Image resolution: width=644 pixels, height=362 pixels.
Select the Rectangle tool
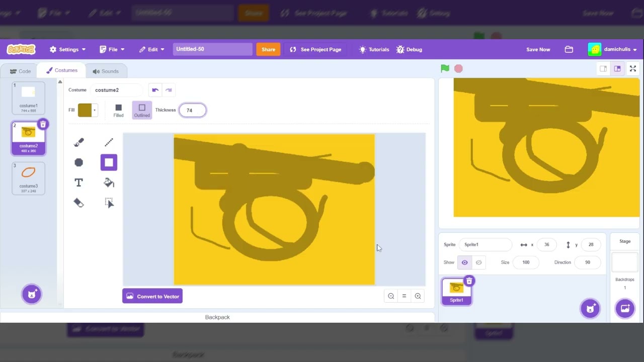(x=109, y=162)
